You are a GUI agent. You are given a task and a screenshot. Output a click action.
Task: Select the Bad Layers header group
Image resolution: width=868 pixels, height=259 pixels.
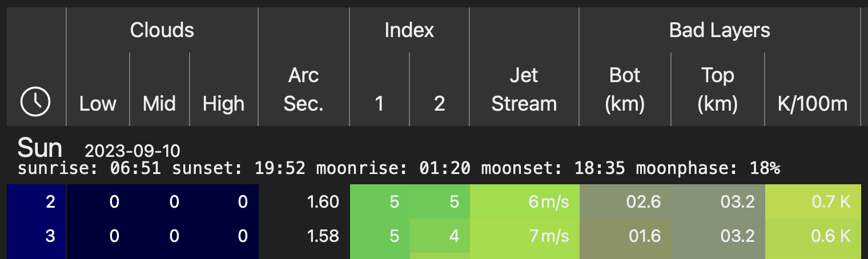click(720, 30)
